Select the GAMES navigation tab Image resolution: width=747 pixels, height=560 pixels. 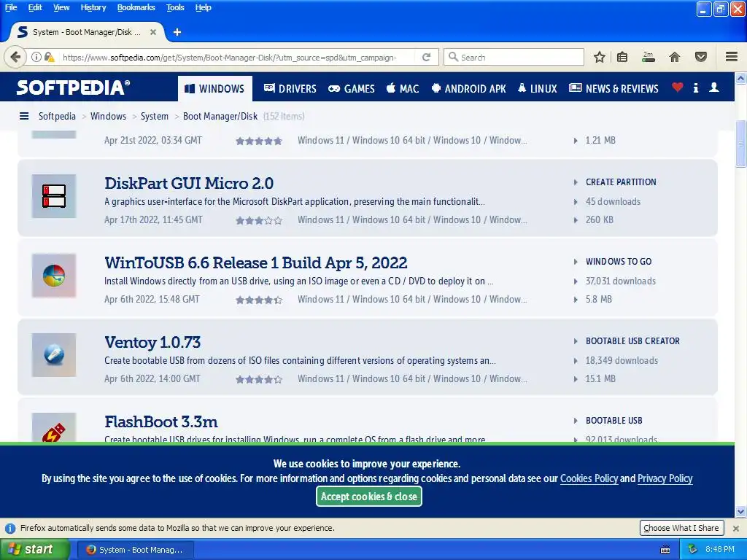353,88
